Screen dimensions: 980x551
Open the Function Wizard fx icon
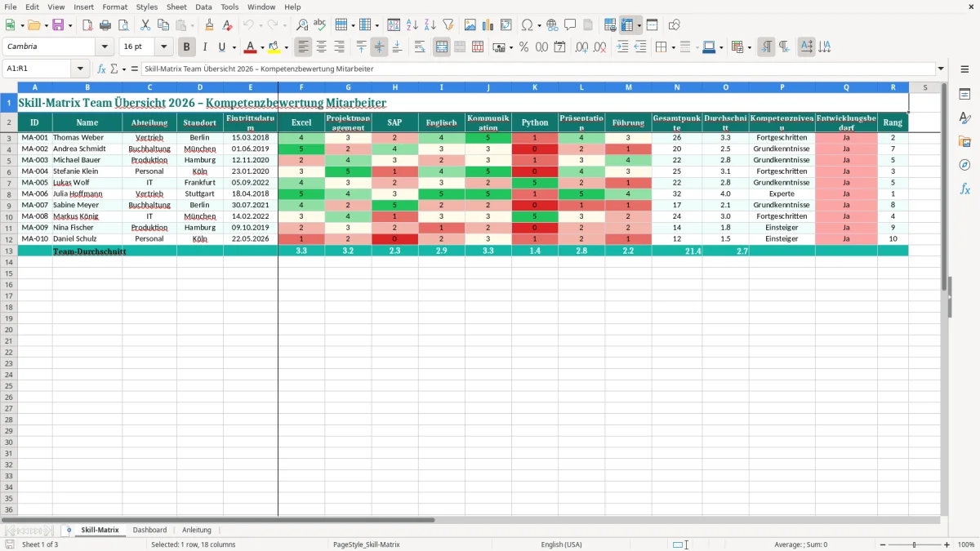coord(102,69)
